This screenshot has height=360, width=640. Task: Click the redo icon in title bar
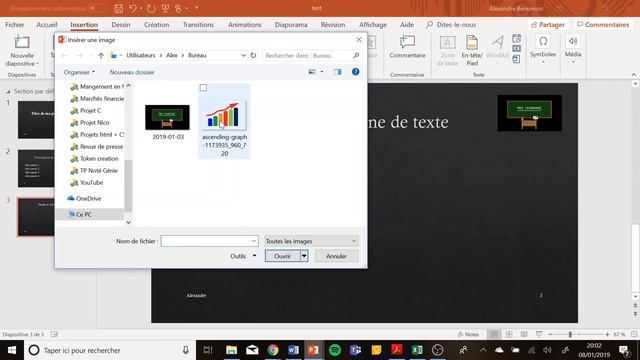151,8
